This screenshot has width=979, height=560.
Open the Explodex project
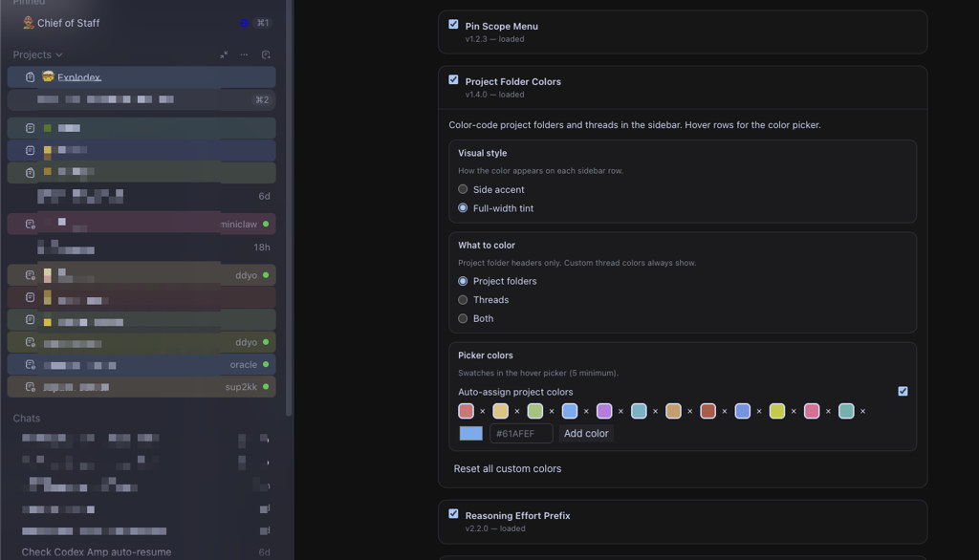(x=141, y=77)
